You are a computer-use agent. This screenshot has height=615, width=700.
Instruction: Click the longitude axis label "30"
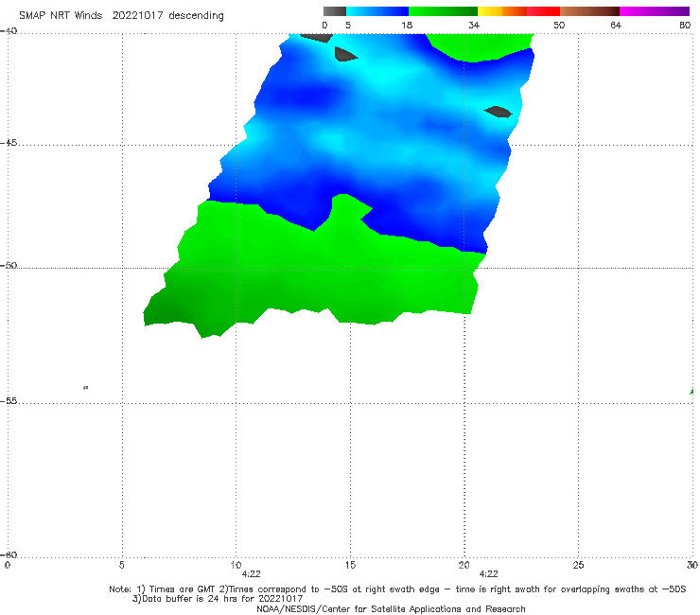[692, 565]
